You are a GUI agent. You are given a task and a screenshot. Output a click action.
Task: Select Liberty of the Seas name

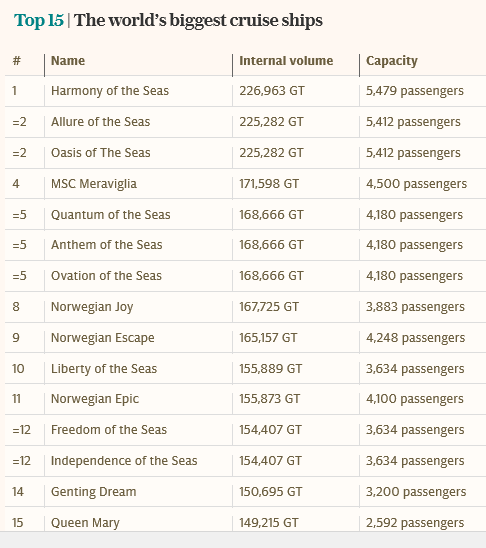click(x=104, y=369)
